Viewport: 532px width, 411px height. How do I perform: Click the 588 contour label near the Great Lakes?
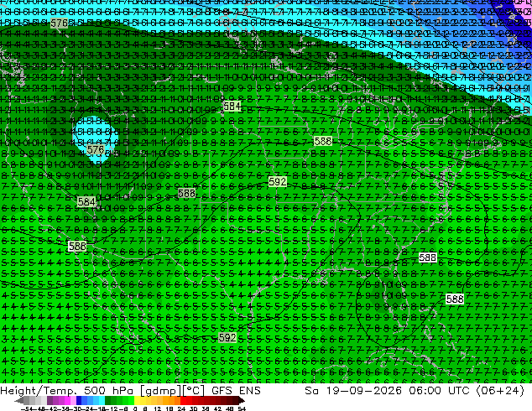click(x=323, y=141)
